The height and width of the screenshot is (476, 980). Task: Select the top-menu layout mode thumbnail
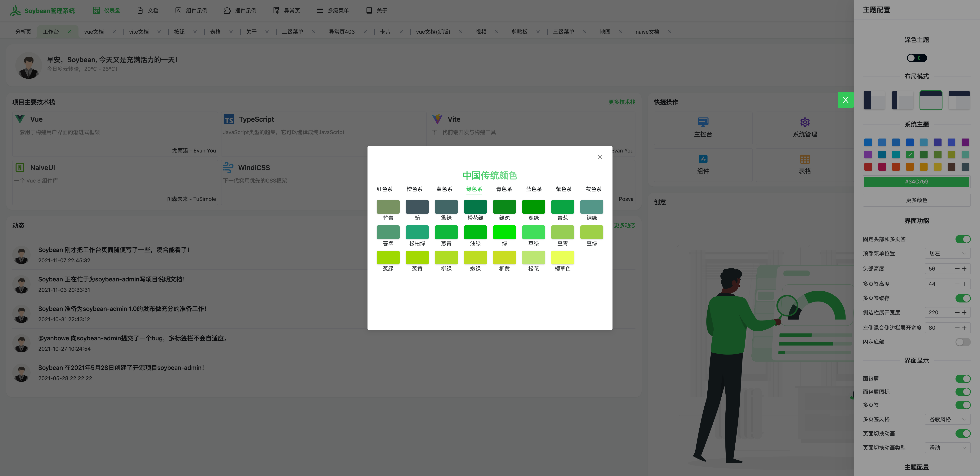click(x=931, y=100)
